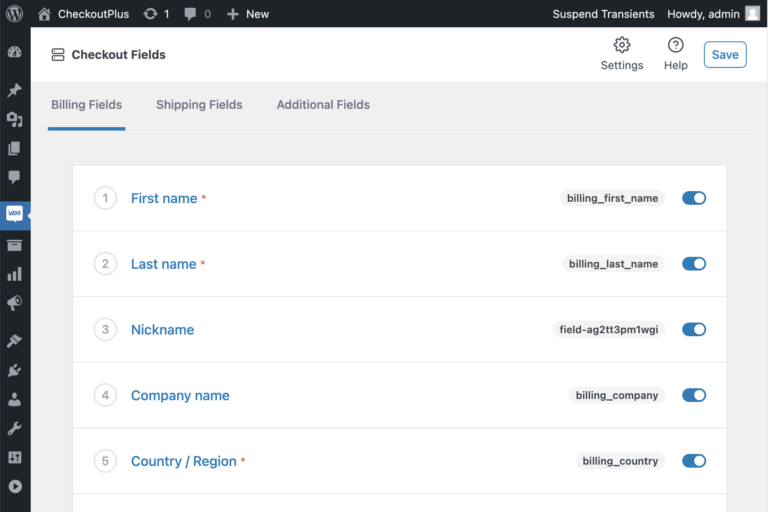Click order number 3 circle
768x512 pixels.
(105, 329)
